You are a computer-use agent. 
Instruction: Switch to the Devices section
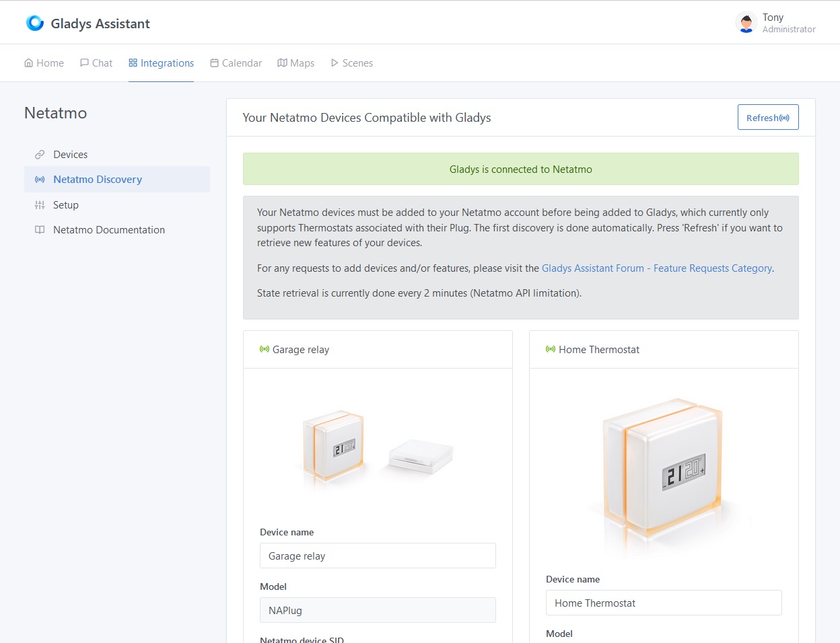click(70, 154)
